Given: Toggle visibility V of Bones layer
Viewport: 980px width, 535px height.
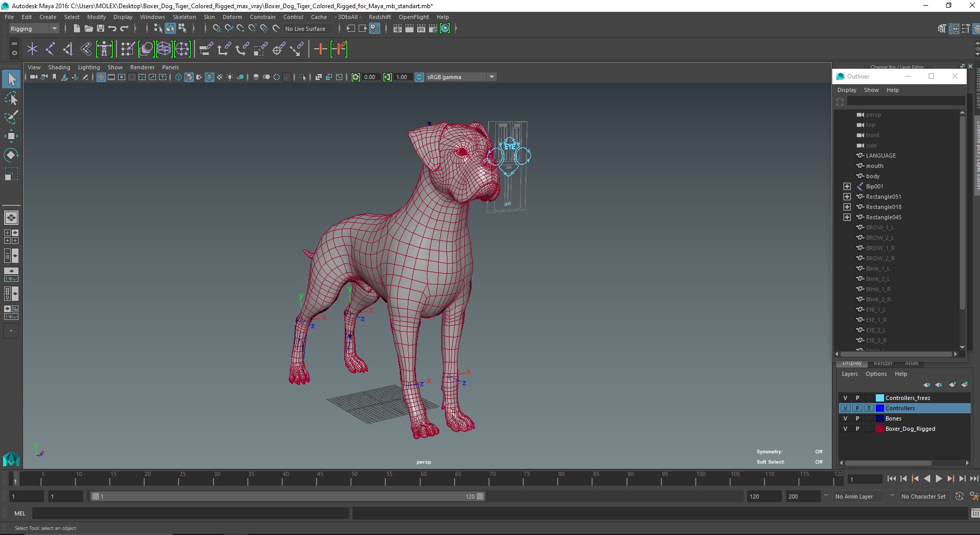Looking at the screenshot, I should pos(845,418).
